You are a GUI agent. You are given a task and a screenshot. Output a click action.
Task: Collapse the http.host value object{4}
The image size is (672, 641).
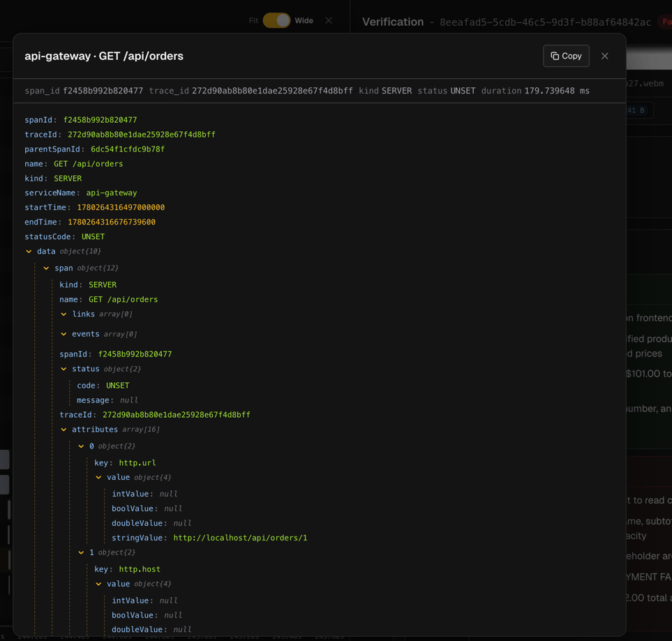pyautogui.click(x=98, y=584)
